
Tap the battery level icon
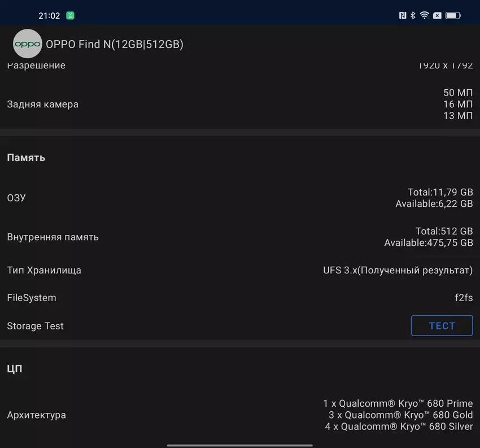pyautogui.click(x=453, y=16)
